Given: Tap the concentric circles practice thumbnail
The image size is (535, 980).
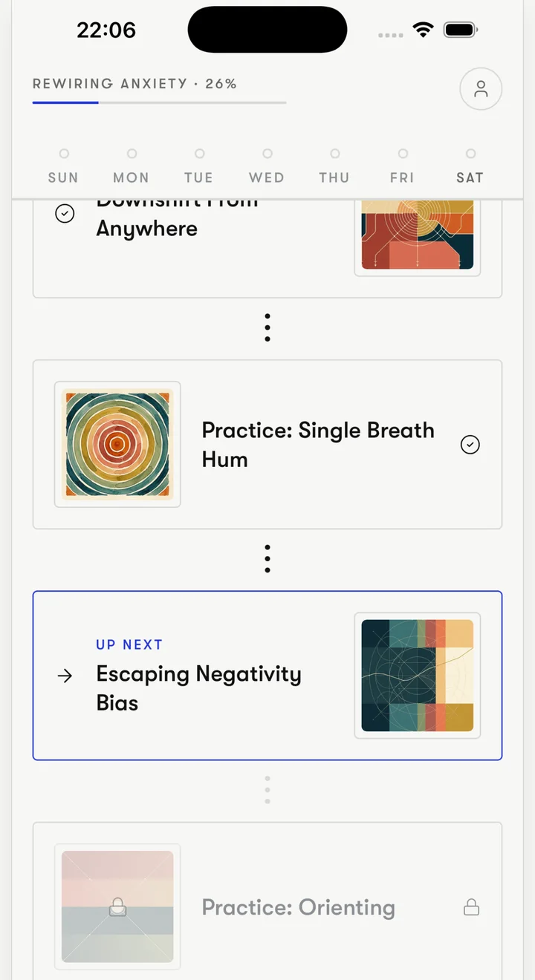Looking at the screenshot, I should click(117, 445).
